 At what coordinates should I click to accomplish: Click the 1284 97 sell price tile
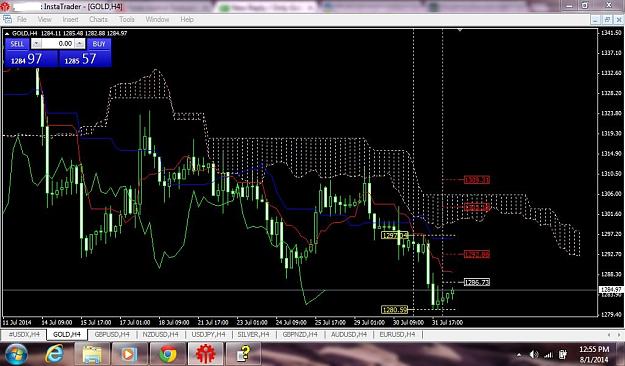point(31,59)
